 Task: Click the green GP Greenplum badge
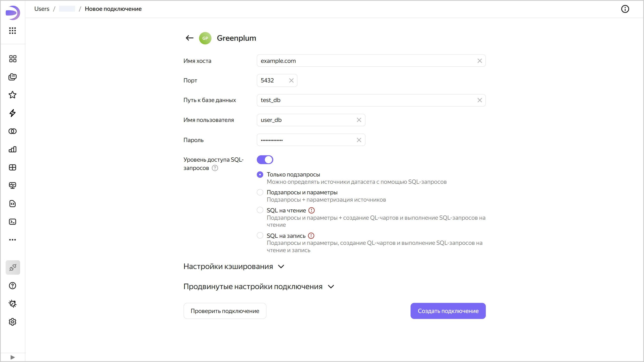(205, 38)
